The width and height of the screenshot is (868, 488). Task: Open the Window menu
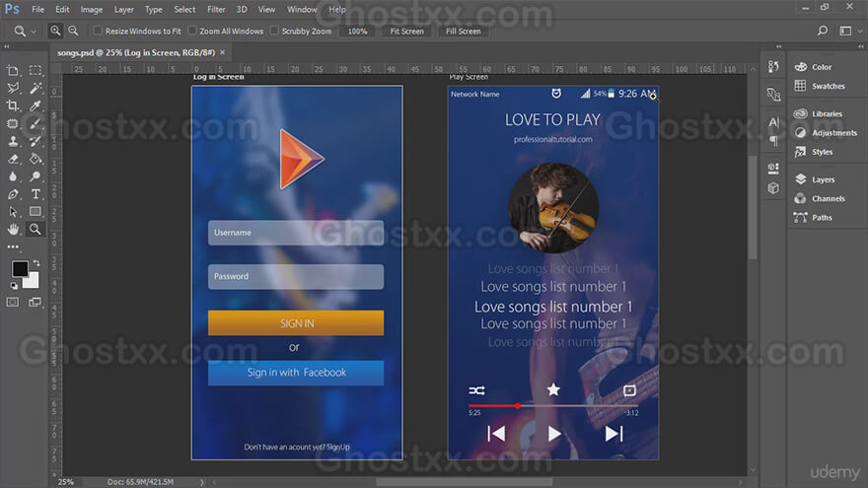pyautogui.click(x=302, y=10)
